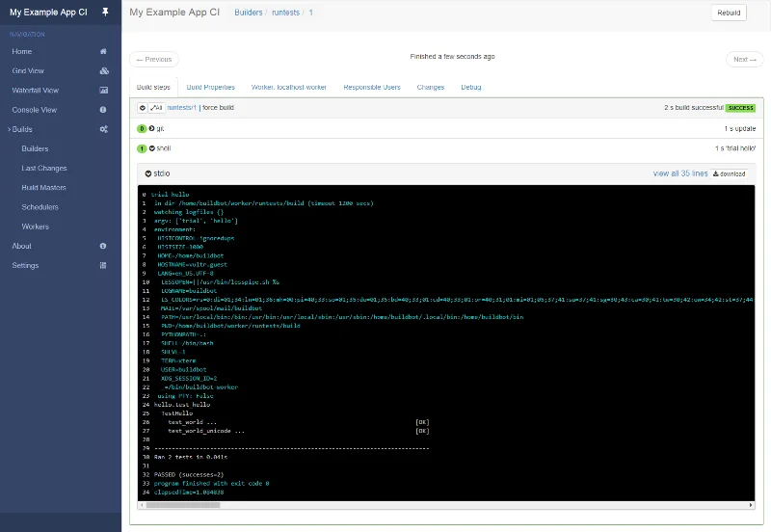Click the Waterfall View chart icon
The height and width of the screenshot is (532, 771).
[x=104, y=91]
